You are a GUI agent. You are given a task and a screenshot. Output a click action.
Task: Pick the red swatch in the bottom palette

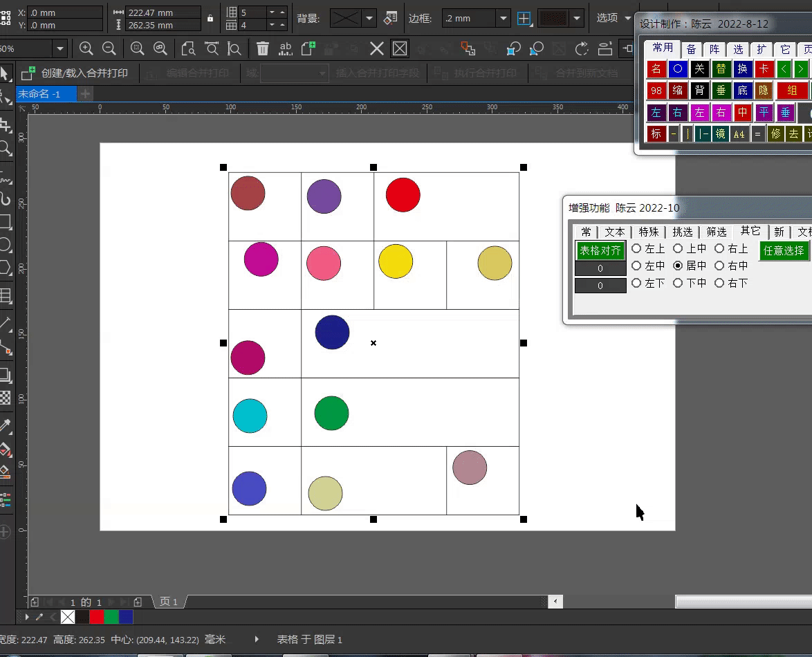click(97, 617)
